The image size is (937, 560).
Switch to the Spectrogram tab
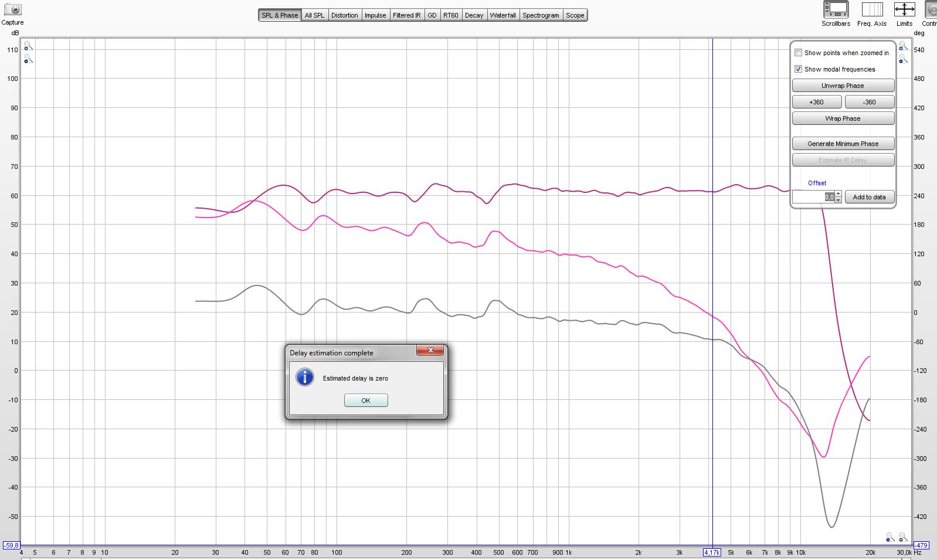click(x=541, y=15)
